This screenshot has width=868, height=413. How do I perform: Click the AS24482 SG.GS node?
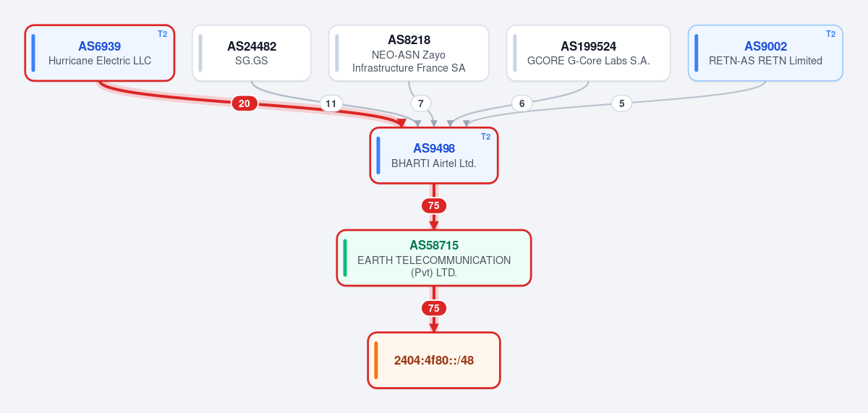[252, 53]
